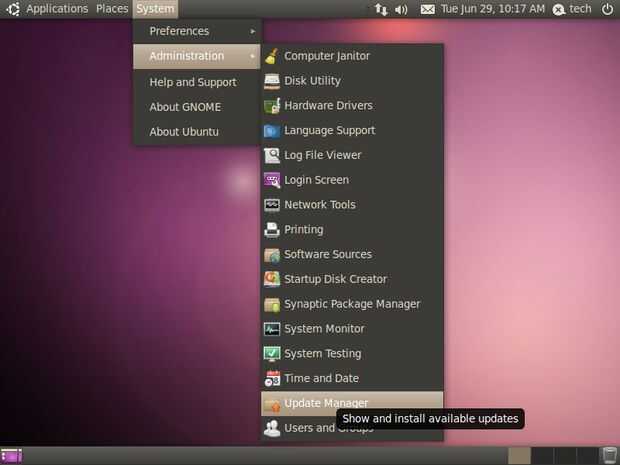Click the Synaptic Package Manager box icon
The width and height of the screenshot is (620, 465).
point(272,304)
